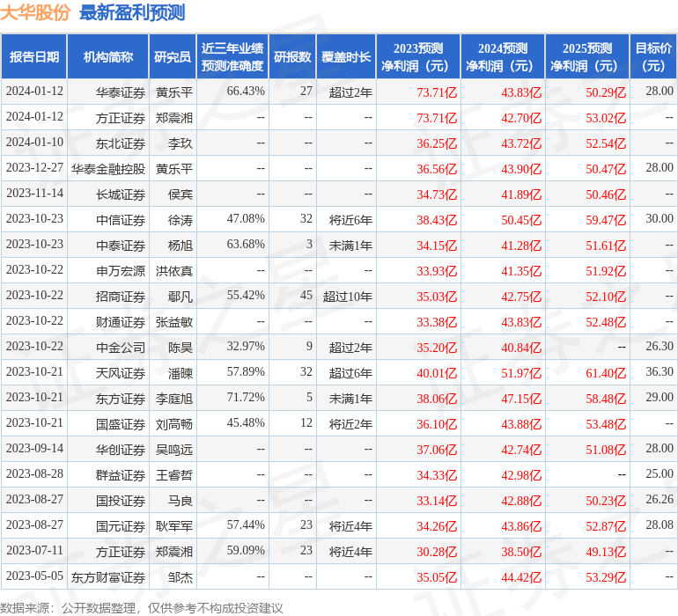Select the 覆盖时长 column header
The width and height of the screenshot is (678, 616).
point(346,56)
